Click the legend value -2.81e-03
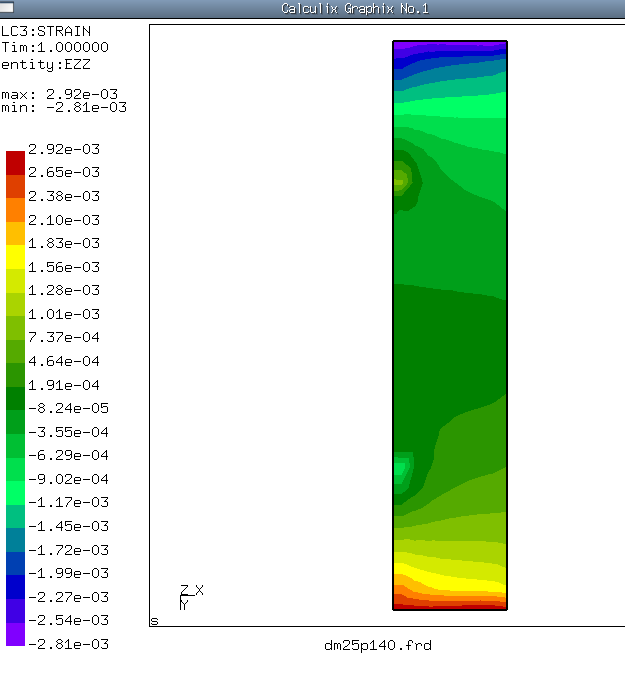 [x=68, y=644]
